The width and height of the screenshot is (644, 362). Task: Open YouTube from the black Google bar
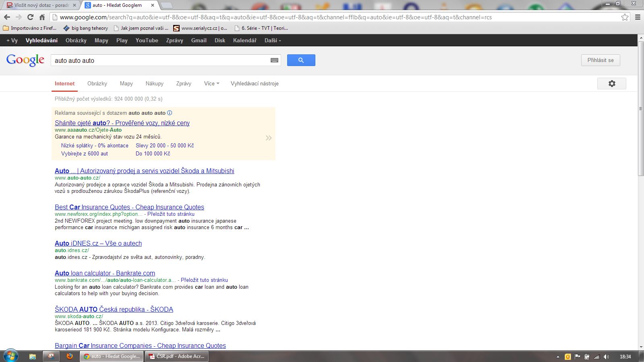pyautogui.click(x=147, y=41)
